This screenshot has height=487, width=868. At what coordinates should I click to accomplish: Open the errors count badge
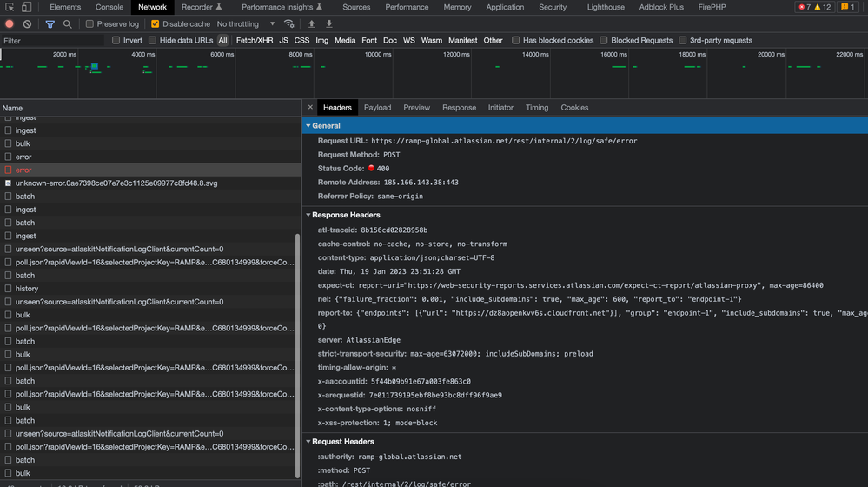coord(805,7)
